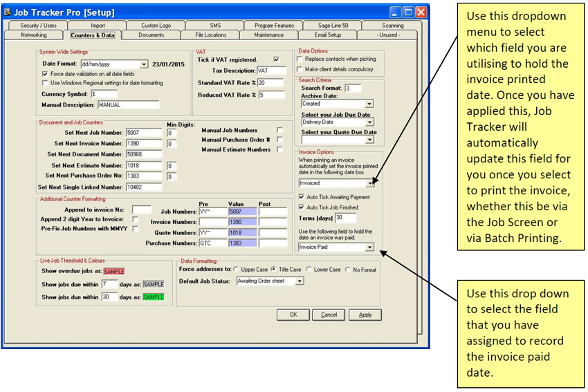Click the OK button
588x392 pixels.
point(293,315)
